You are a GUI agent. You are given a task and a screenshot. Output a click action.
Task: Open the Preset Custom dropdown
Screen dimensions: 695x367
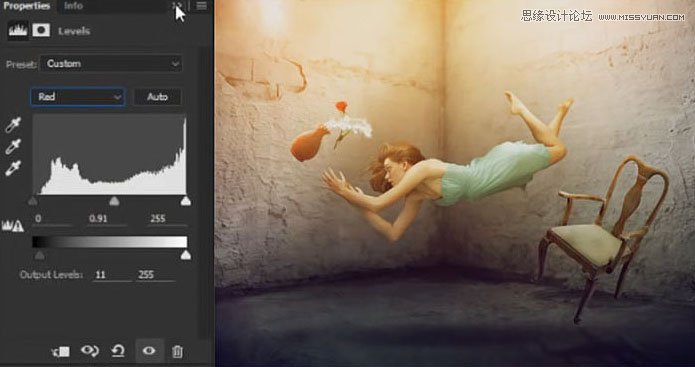pyautogui.click(x=111, y=64)
